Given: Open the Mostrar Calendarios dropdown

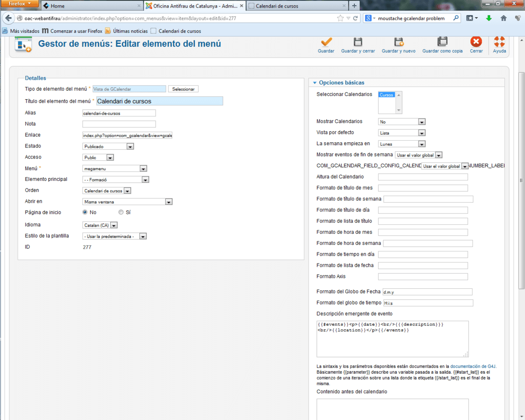Looking at the screenshot, I should pos(402,122).
